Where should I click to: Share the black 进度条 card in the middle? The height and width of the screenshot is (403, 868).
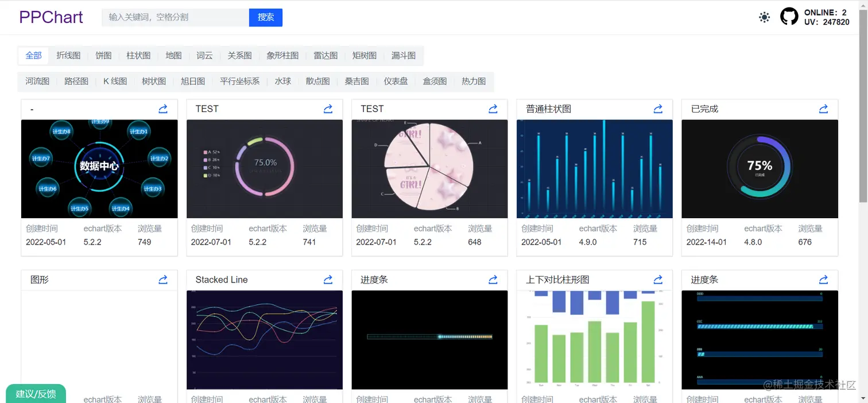pyautogui.click(x=493, y=280)
